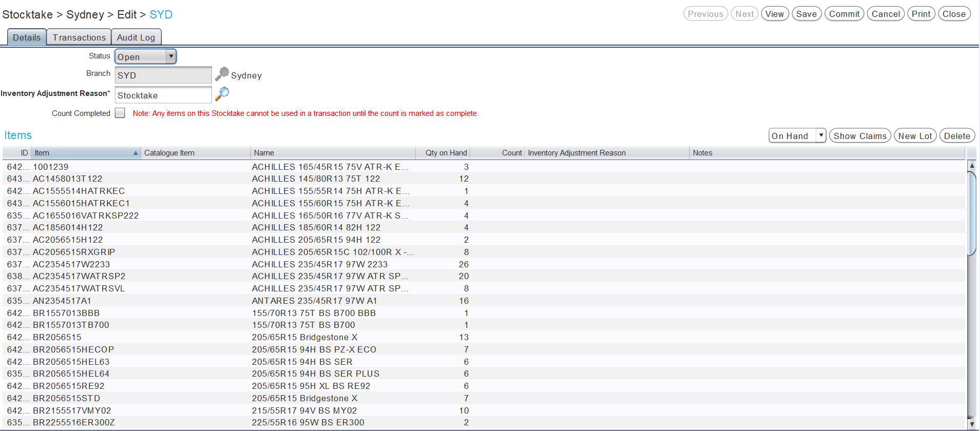Screen dimensions: 980x431
Task: Open the Inventory Adjustment Reason lookup icon
Action: pyautogui.click(x=222, y=94)
